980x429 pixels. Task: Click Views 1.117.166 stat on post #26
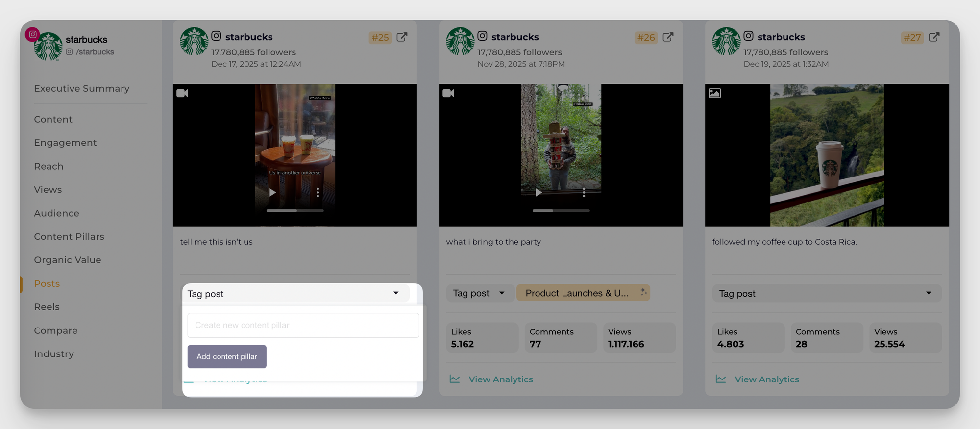coord(639,337)
